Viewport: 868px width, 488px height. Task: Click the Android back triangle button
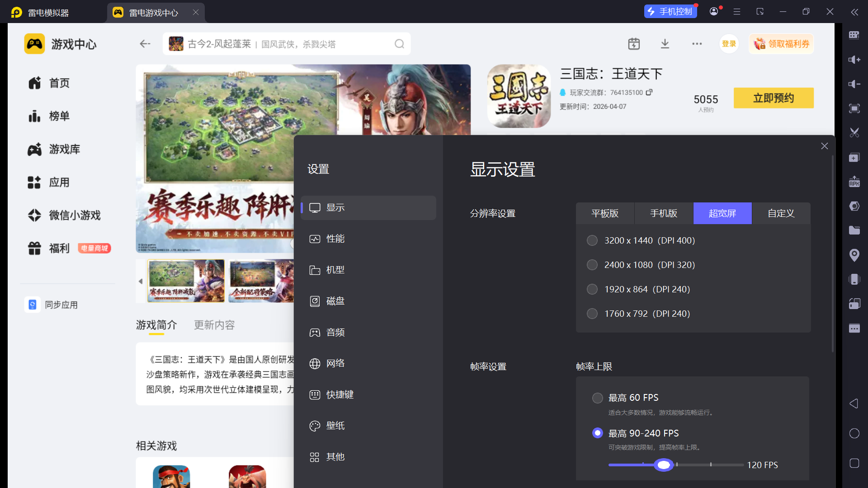[x=854, y=404]
